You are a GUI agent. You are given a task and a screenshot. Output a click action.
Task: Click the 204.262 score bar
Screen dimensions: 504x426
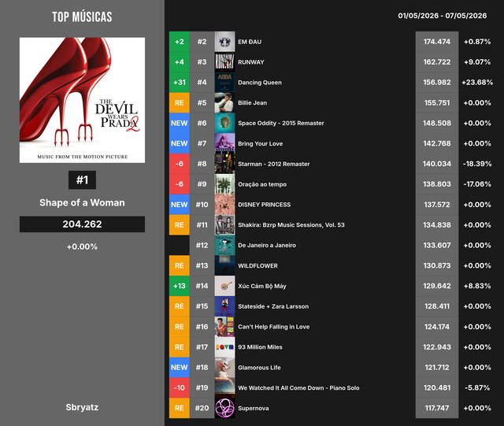tap(82, 224)
